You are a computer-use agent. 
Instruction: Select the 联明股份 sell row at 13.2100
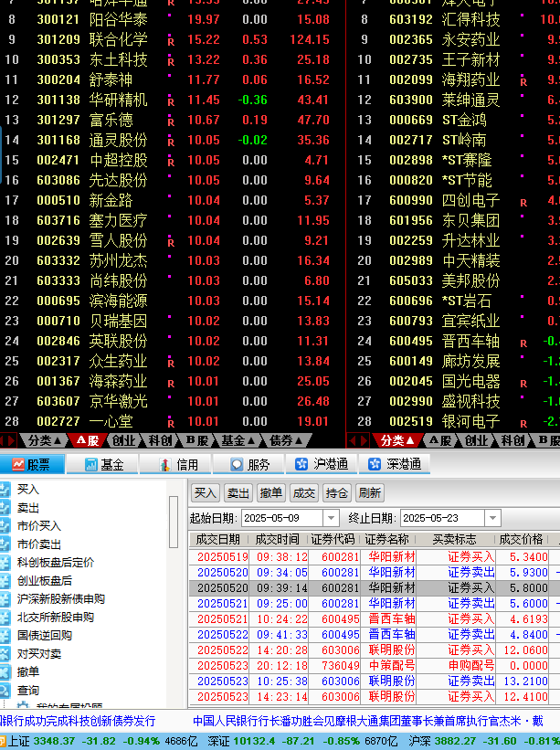coord(375,681)
